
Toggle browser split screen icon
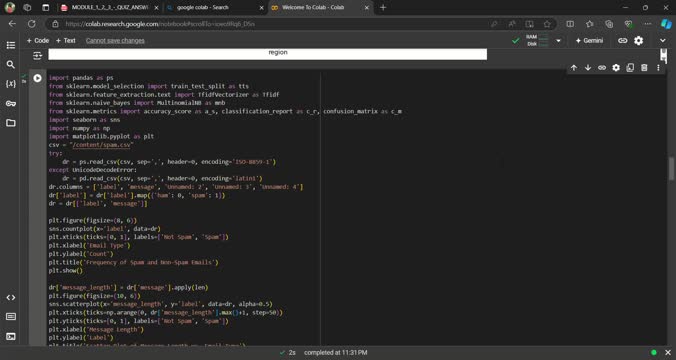[x=570, y=24]
